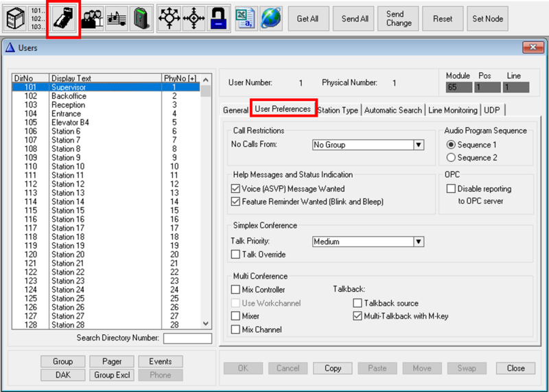Open the pager device icon
Image resolution: width=549 pixels, height=392 pixels.
pyautogui.click(x=141, y=19)
